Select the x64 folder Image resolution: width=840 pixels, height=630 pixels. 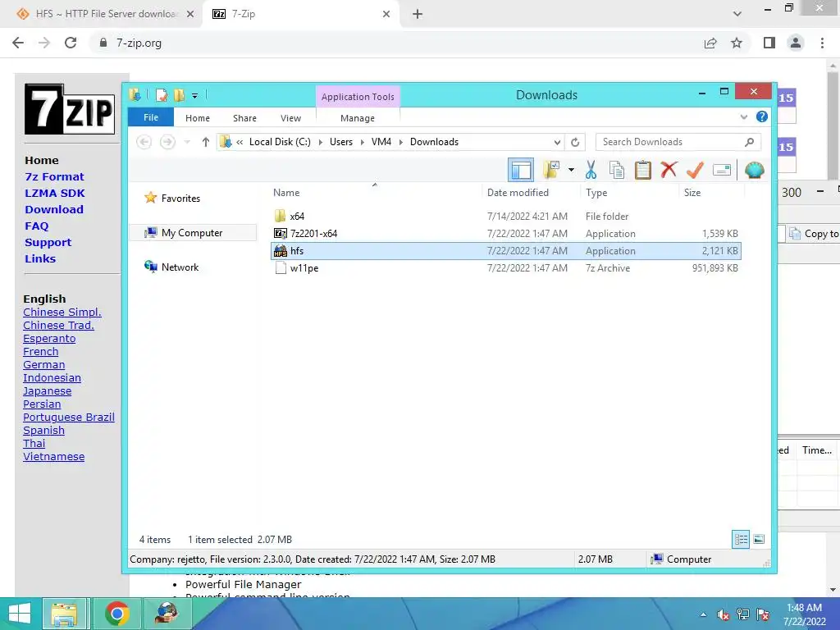tap(506, 217)
